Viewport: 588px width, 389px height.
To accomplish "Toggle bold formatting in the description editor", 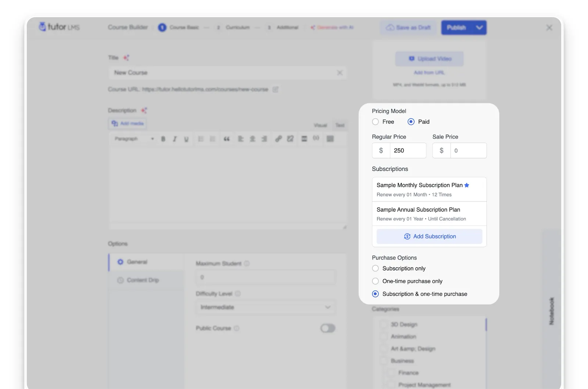I will [x=163, y=139].
